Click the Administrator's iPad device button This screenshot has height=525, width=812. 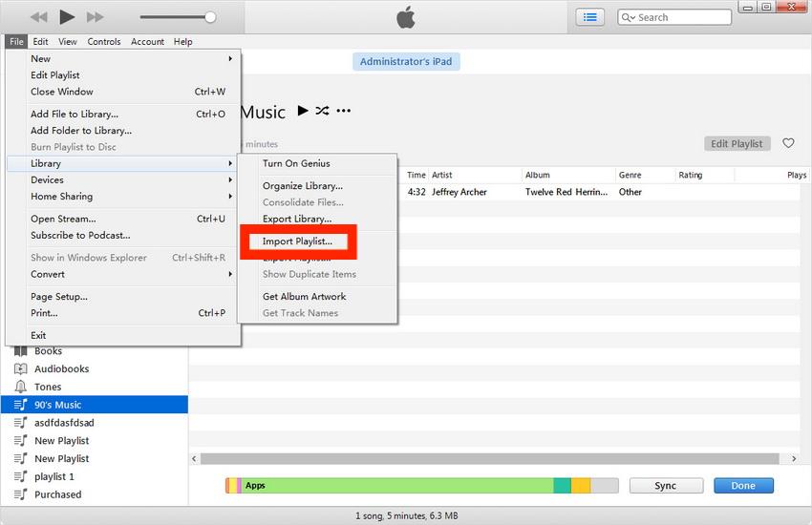coord(406,61)
